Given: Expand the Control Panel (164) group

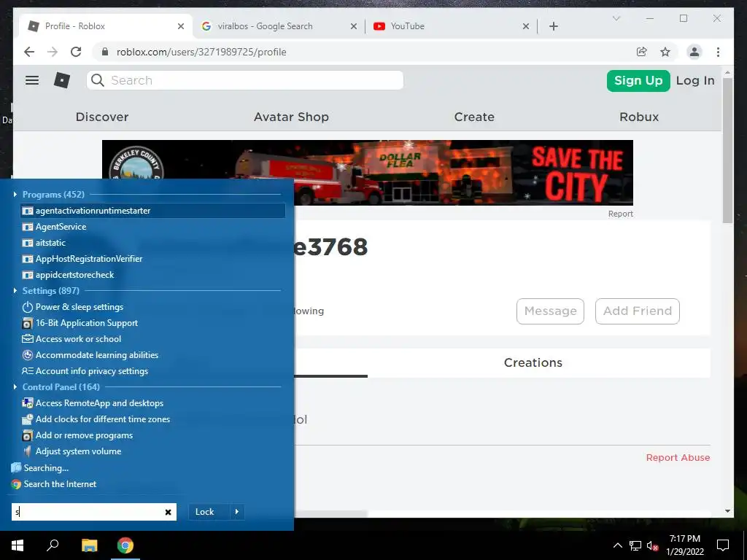Looking at the screenshot, I should (15, 386).
